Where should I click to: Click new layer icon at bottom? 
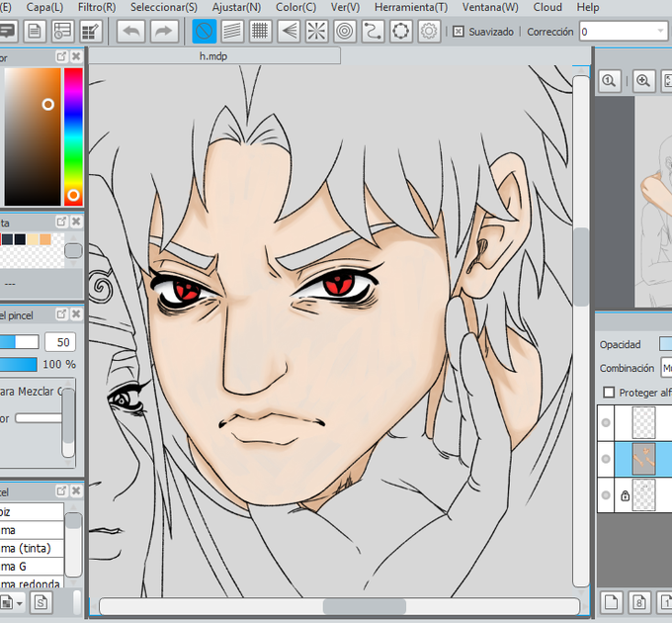pos(611,603)
